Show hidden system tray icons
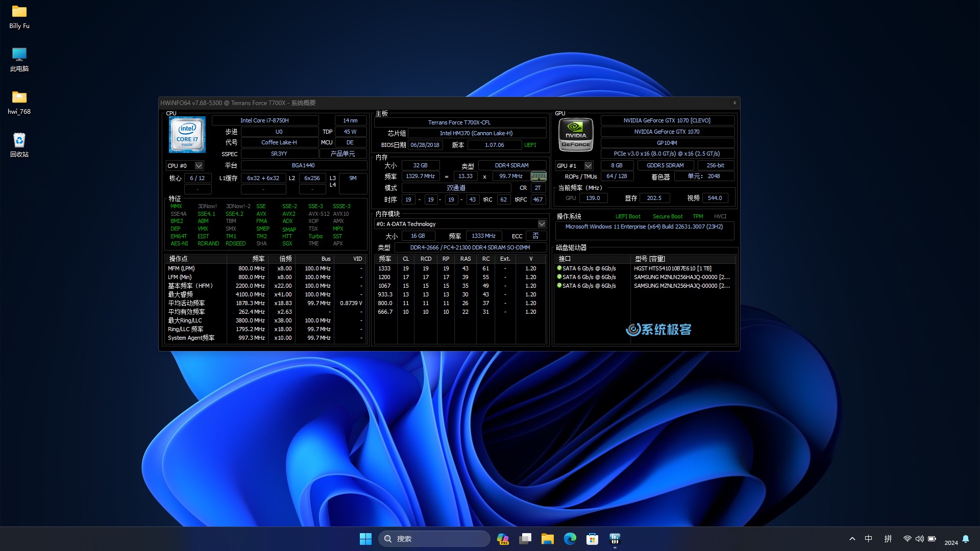The image size is (980, 551). [852, 539]
